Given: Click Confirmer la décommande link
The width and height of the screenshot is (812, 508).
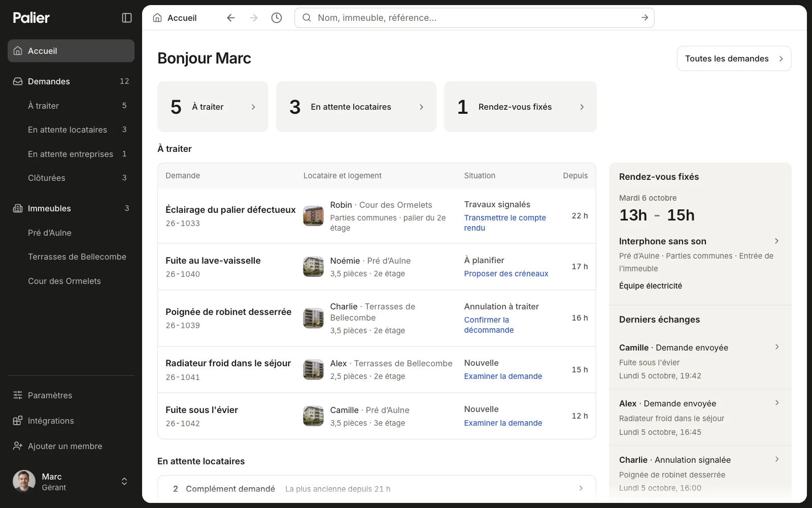Looking at the screenshot, I should click(489, 325).
